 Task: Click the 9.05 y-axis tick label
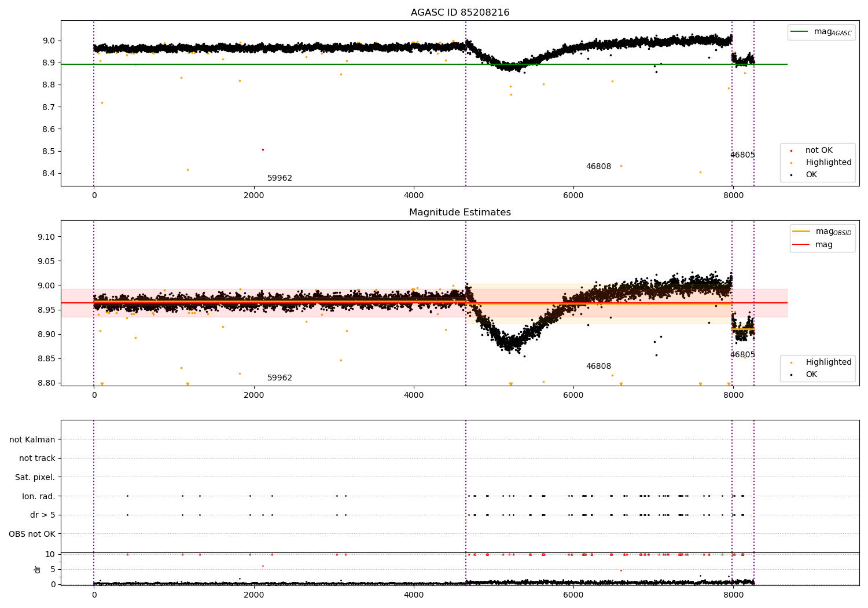coord(47,261)
